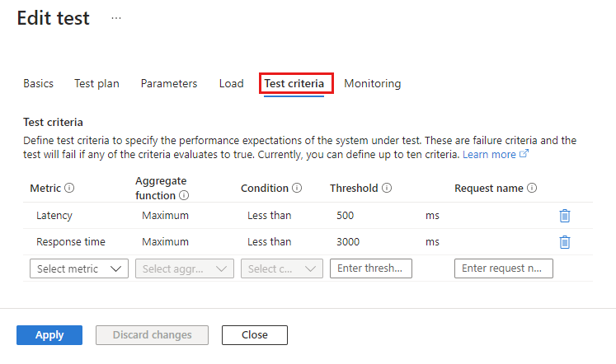616x364 pixels.
Task: Go to the Test plan tab
Action: coord(96,83)
